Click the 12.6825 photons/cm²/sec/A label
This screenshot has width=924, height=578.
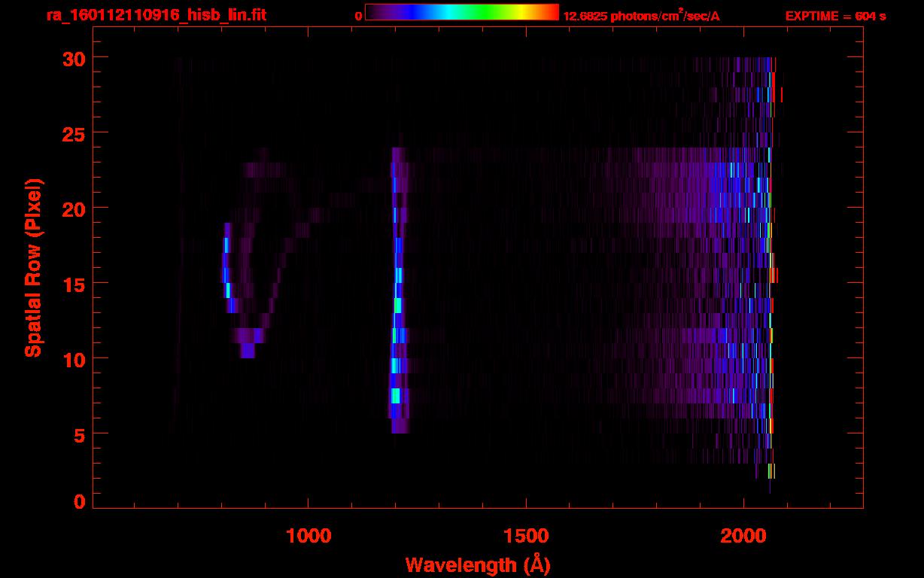click(x=641, y=16)
